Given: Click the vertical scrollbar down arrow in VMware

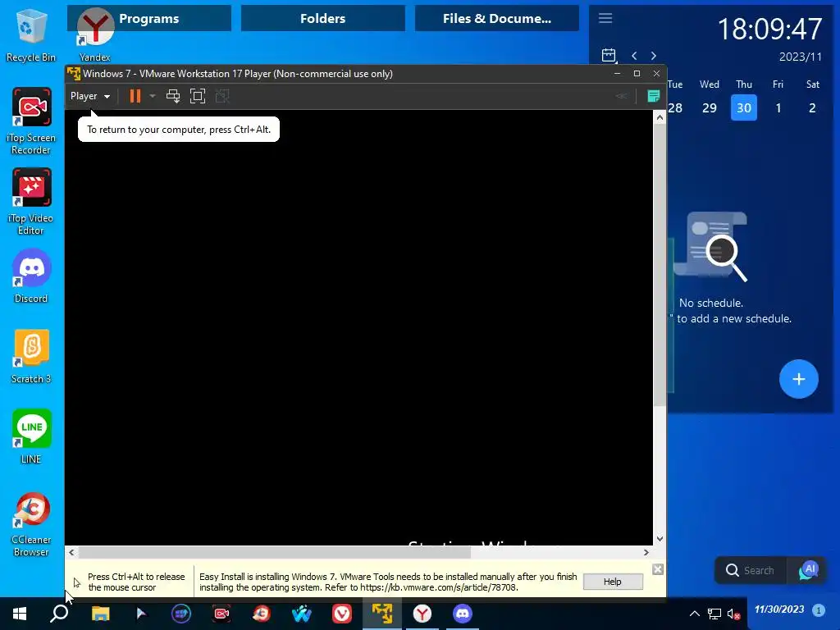Looking at the screenshot, I should (x=660, y=539).
